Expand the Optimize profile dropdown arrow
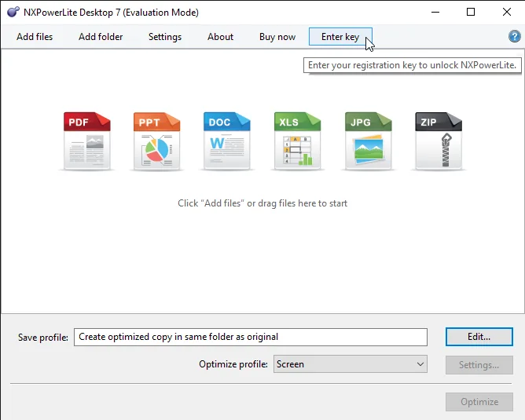Image resolution: width=525 pixels, height=420 pixels. coord(420,364)
